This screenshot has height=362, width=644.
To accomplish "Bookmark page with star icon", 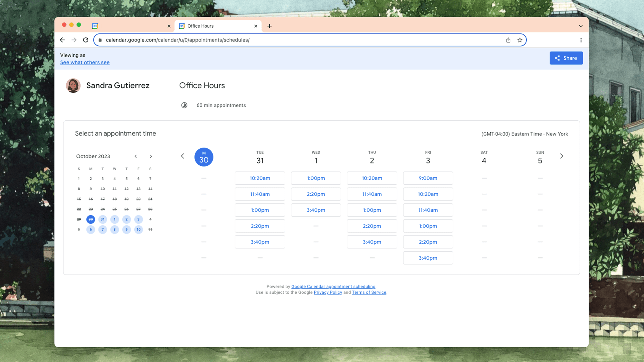I will (x=520, y=40).
